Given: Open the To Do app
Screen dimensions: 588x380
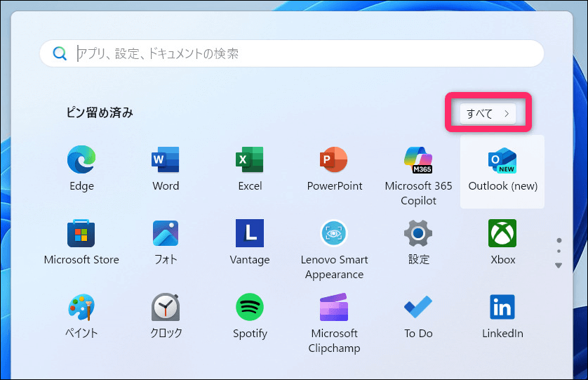Looking at the screenshot, I should click(x=418, y=308).
